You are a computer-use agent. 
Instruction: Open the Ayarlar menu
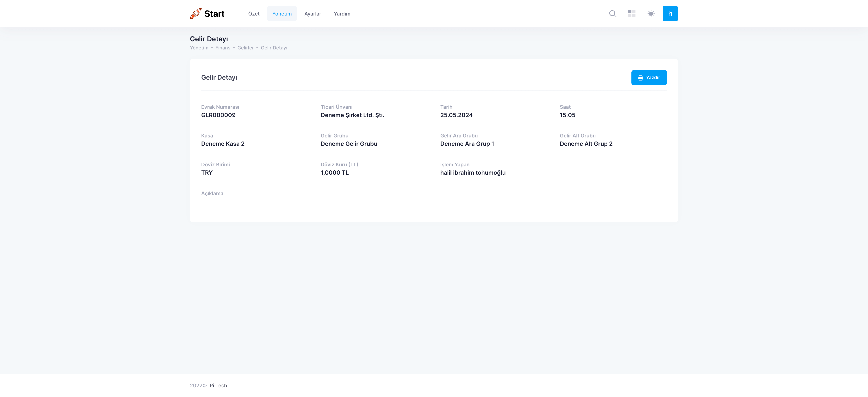click(x=312, y=14)
